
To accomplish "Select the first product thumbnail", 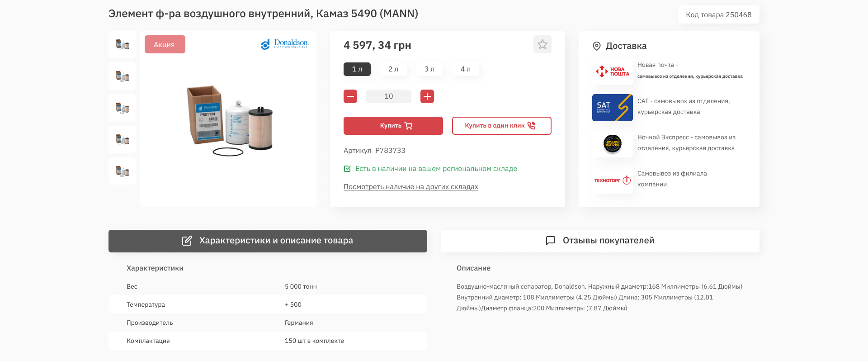I will pos(122,44).
